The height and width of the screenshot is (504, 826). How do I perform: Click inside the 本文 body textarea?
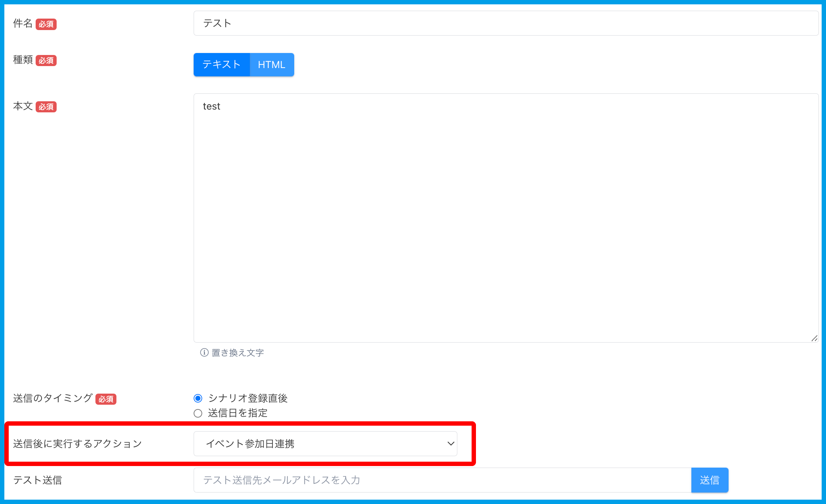[x=506, y=218]
